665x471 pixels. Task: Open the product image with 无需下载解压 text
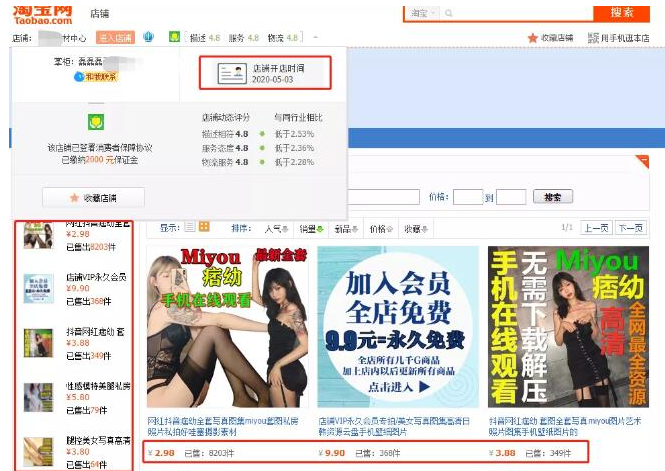click(x=568, y=327)
